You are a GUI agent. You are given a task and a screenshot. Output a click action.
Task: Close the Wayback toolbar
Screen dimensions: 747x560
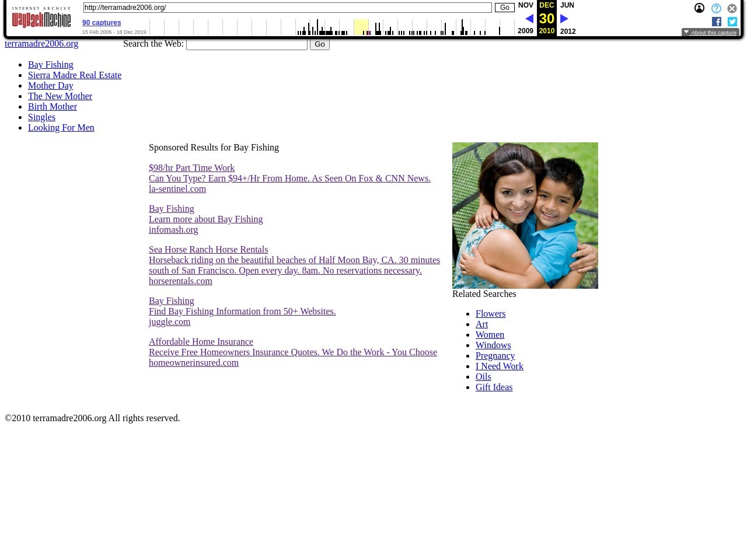[x=732, y=9]
